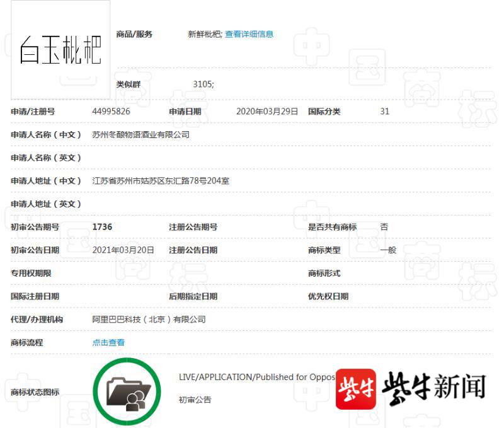
Task: Click the 申请人地址（中文） label
Action: (45, 181)
